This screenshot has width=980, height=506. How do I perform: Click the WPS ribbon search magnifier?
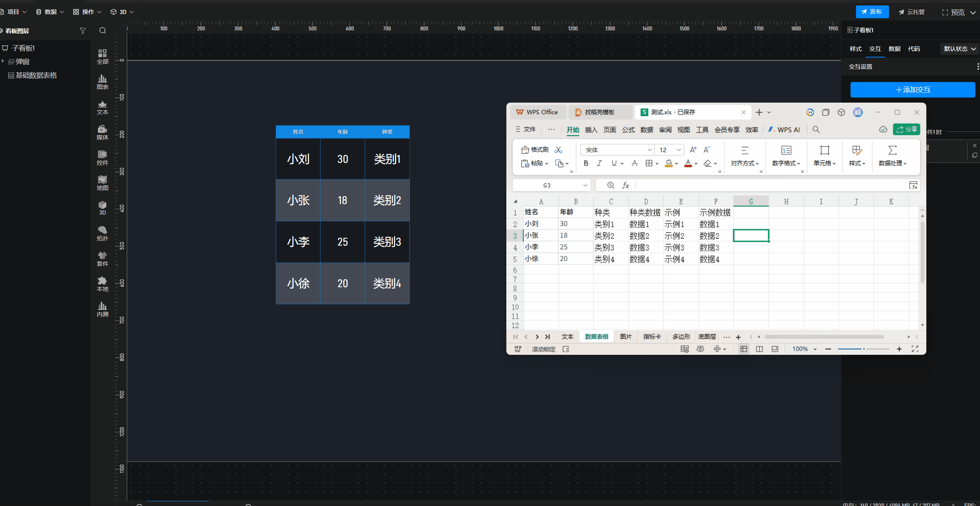(816, 129)
